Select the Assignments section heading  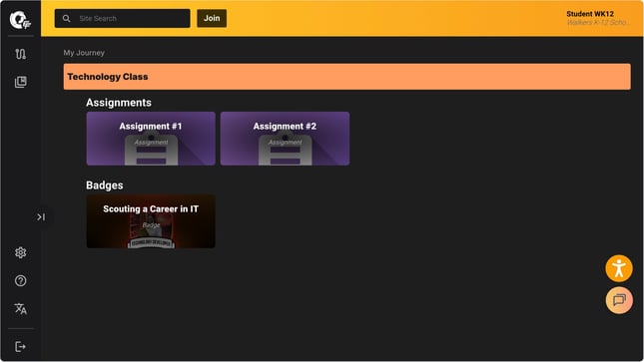pyautogui.click(x=119, y=103)
